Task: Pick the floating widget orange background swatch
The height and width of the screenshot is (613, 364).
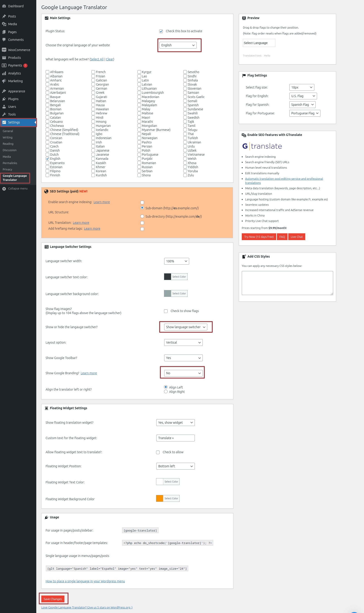Action: point(160,498)
